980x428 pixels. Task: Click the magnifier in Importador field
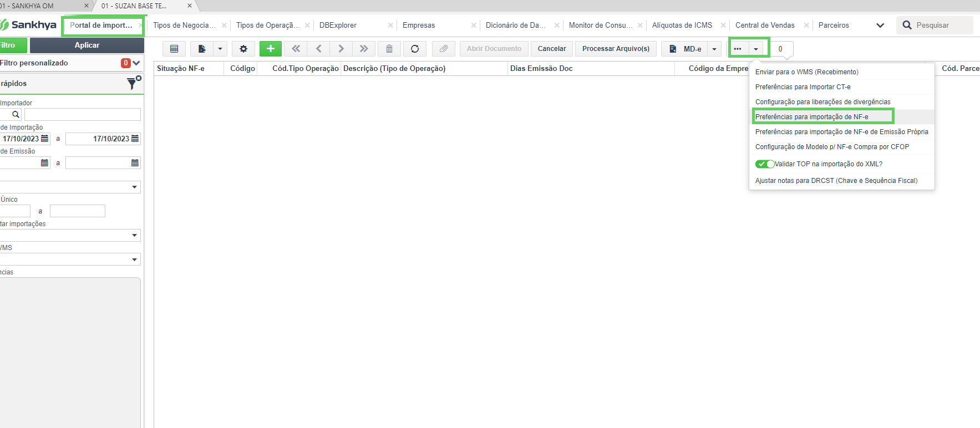pos(16,115)
